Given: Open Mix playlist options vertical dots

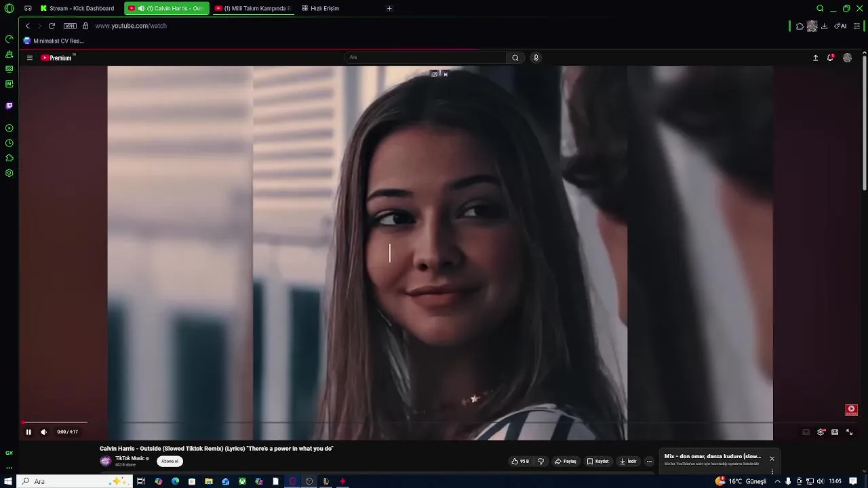Looking at the screenshot, I should click(x=772, y=471).
